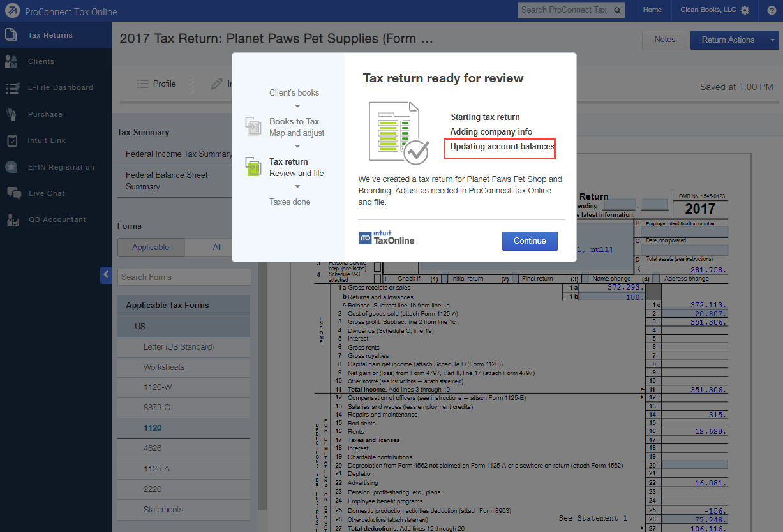The image size is (783, 532).
Task: Click the Intuit Link sidebar icon
Action: click(x=11, y=140)
